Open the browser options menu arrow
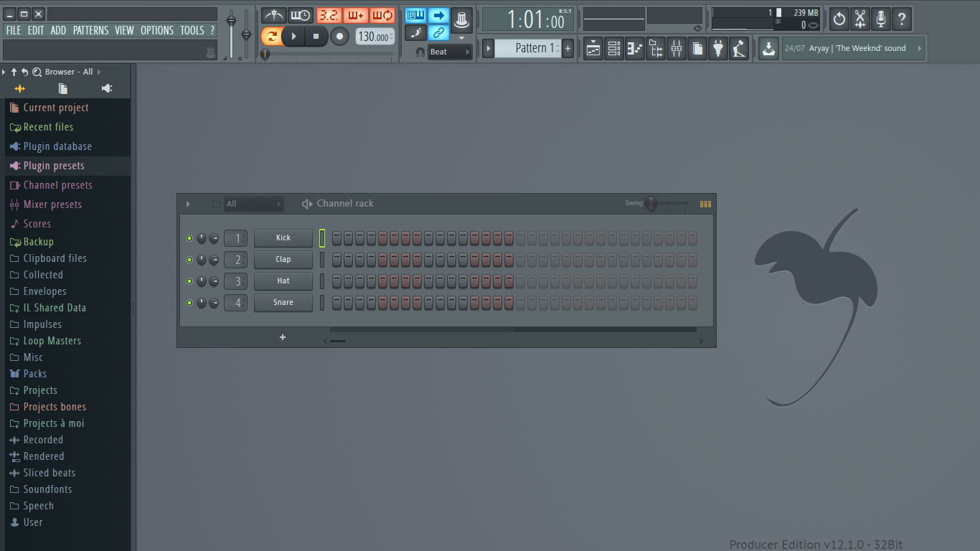Image resolution: width=980 pixels, height=551 pixels. (x=4, y=72)
